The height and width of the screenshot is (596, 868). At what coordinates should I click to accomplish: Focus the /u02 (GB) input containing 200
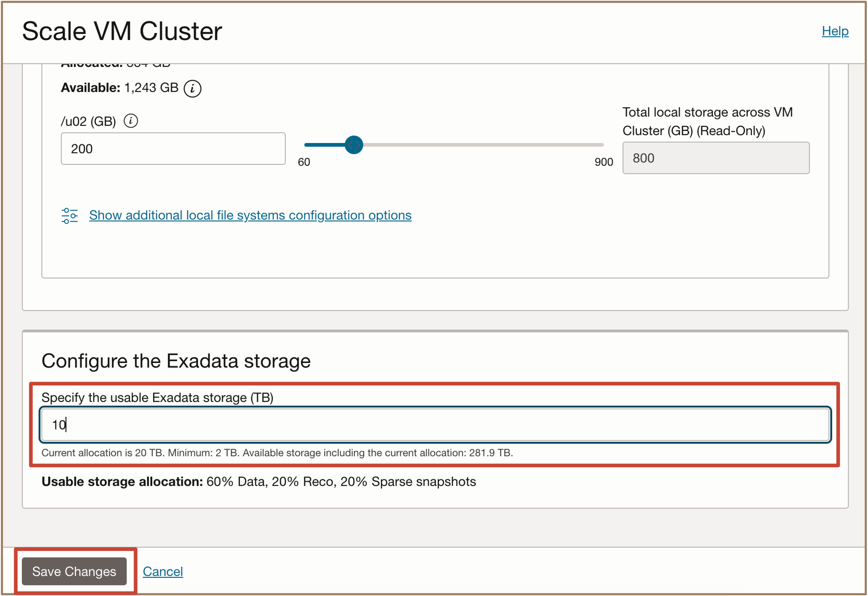[x=173, y=148]
